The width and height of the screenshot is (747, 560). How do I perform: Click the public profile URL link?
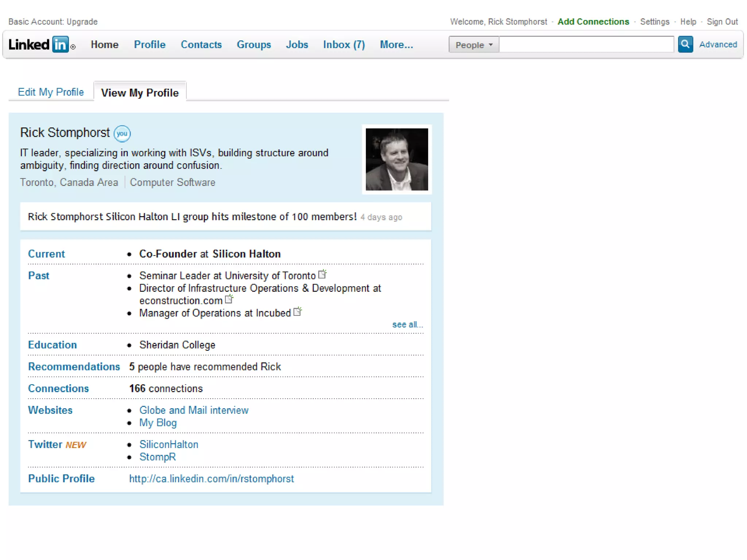point(211,479)
